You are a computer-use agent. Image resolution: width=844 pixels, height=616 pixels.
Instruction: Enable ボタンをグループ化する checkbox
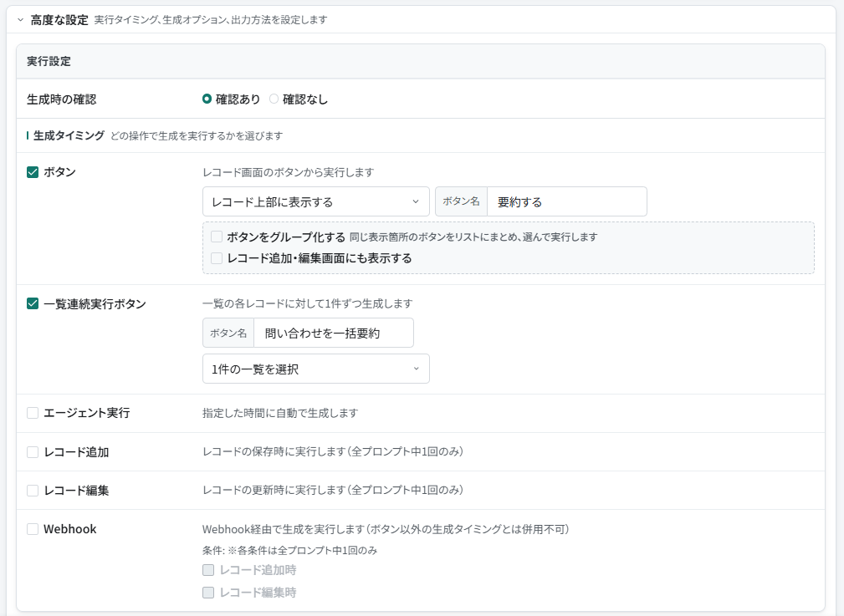point(217,237)
